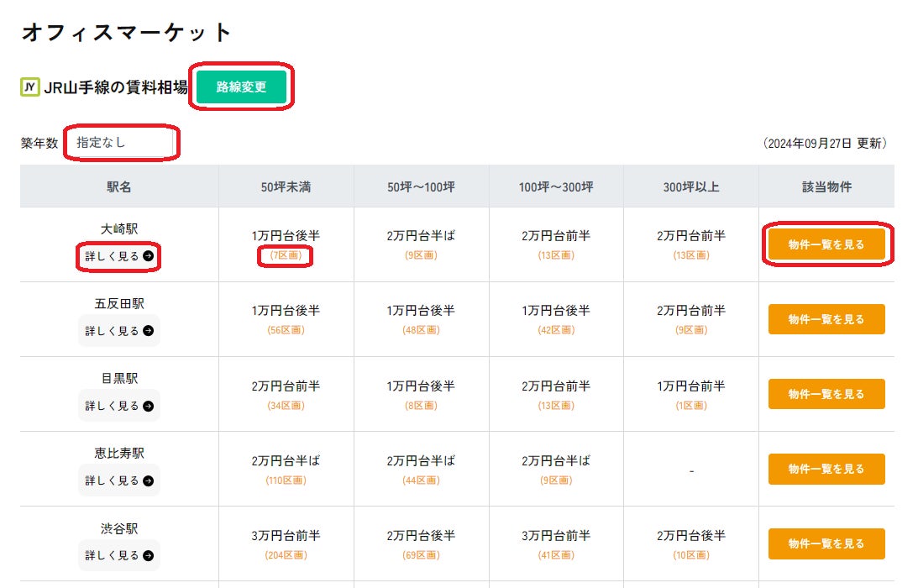
Task: Open the 築年数 dropdown
Action: [123, 143]
